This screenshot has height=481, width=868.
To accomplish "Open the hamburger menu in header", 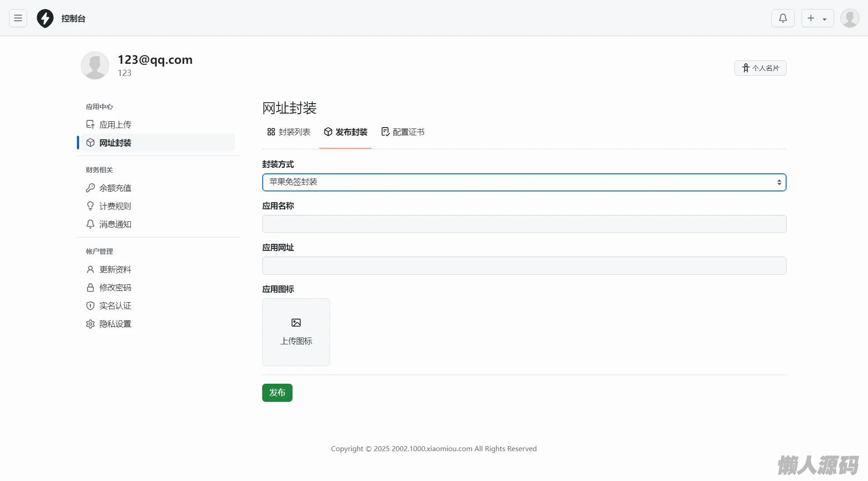I will pos(18,18).
